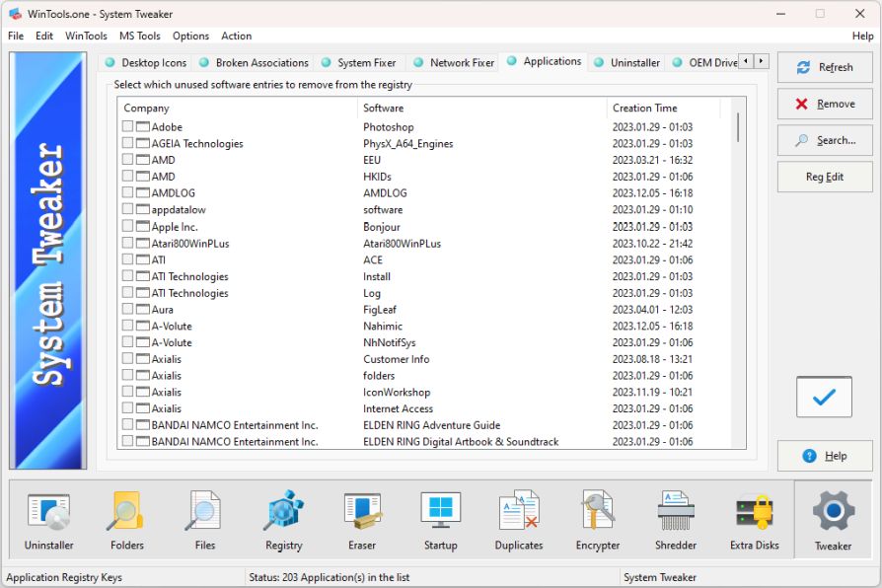
Task: Switch to the Desktop Icons tab
Action: pos(146,62)
